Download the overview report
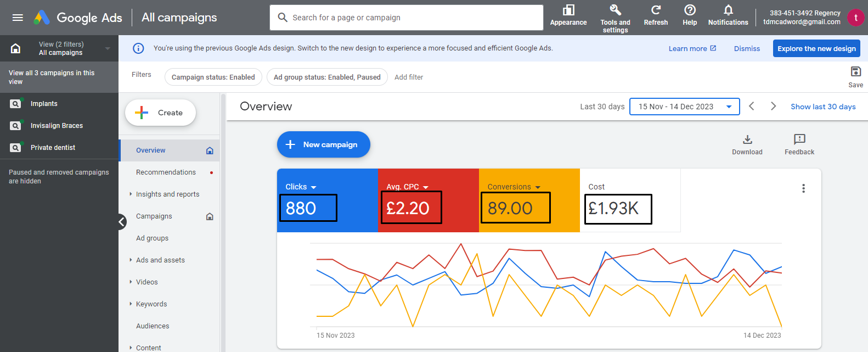Image resolution: width=868 pixels, height=352 pixels. [747, 139]
